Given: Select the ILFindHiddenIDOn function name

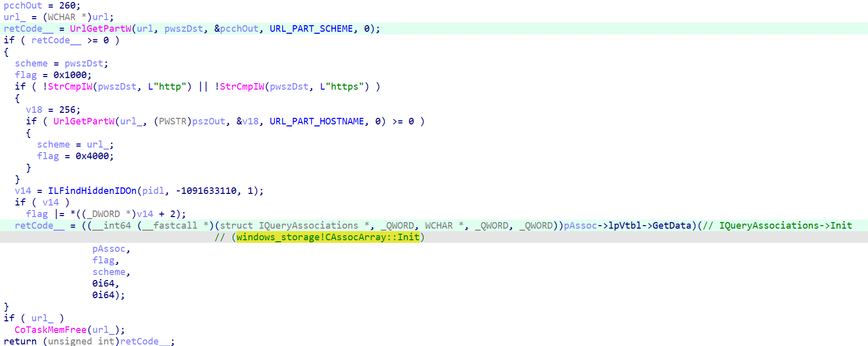Looking at the screenshot, I should coord(92,191).
